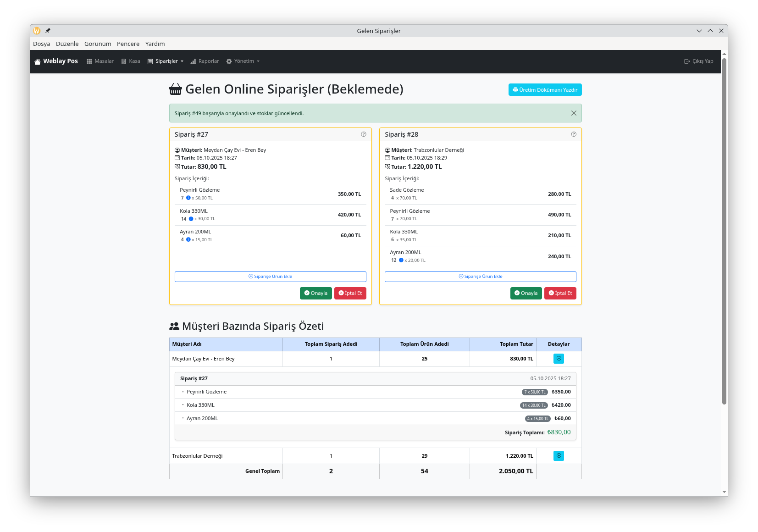Image resolution: width=758 pixels, height=532 pixels.
Task: Open the Kasa register page
Action: tap(131, 61)
